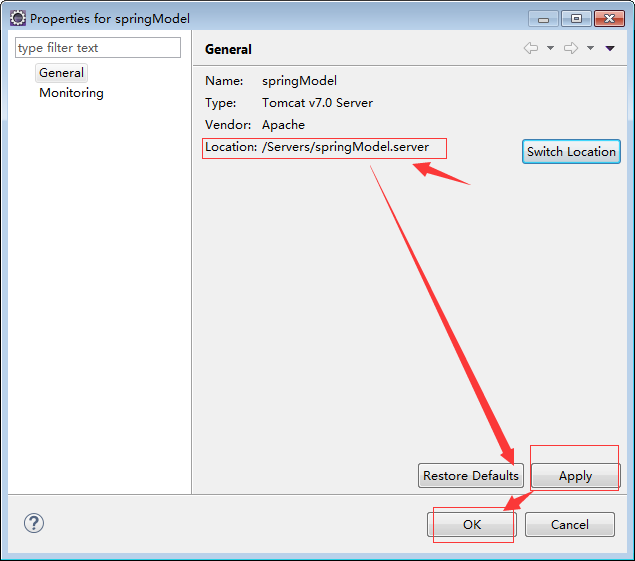The width and height of the screenshot is (635, 561).
Task: Open the back history dropdown arrow
Action: pos(550,48)
